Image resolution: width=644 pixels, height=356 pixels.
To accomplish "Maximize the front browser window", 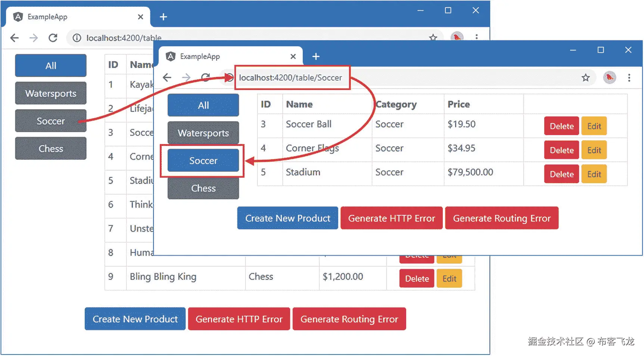I will [x=601, y=50].
